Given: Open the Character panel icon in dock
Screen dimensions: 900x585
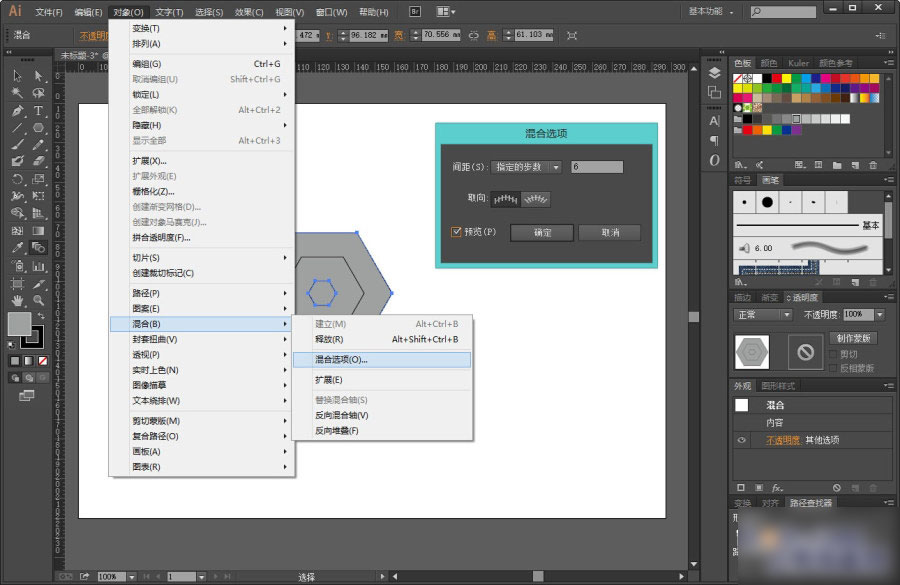Looking at the screenshot, I should (715, 121).
